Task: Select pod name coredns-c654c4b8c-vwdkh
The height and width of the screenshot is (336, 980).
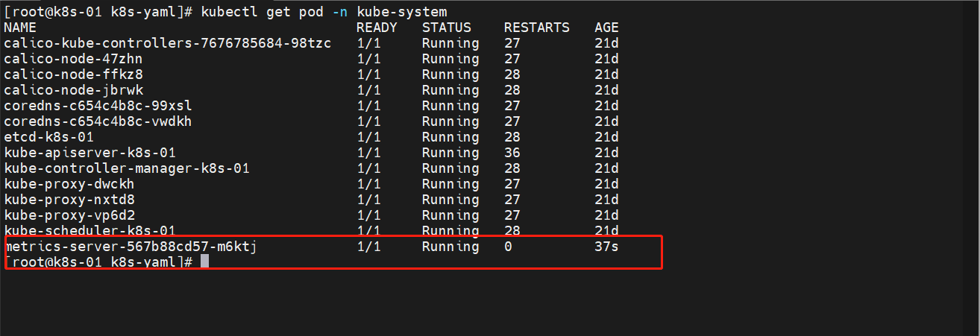Action: tap(98, 121)
